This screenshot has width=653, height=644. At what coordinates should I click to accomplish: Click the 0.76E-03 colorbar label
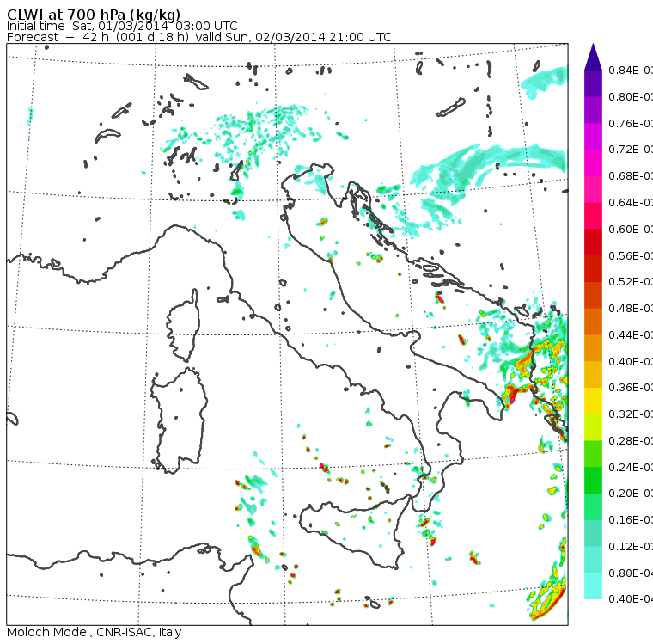click(x=631, y=123)
